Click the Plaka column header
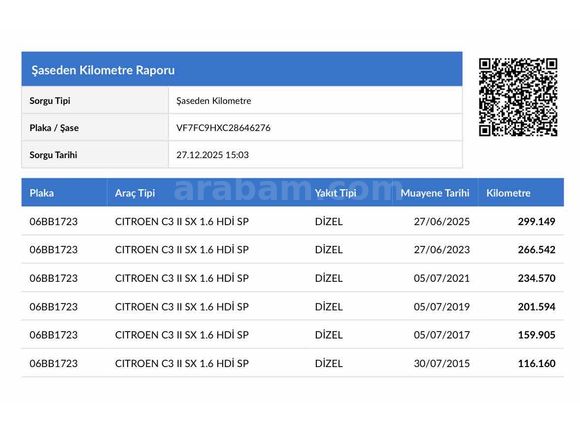Image resolution: width=580 pixels, height=435 pixels. coord(41,193)
